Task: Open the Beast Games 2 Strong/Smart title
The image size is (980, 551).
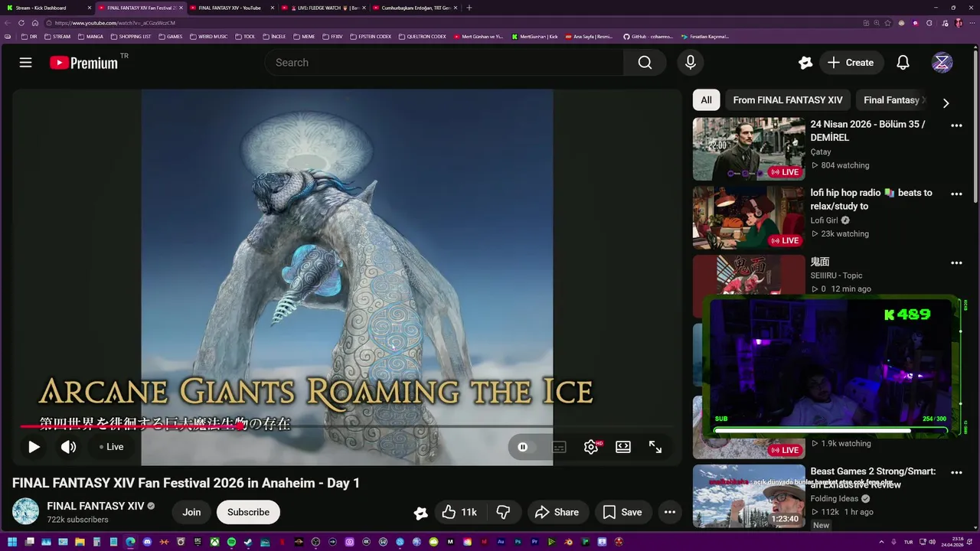Action: (x=873, y=478)
